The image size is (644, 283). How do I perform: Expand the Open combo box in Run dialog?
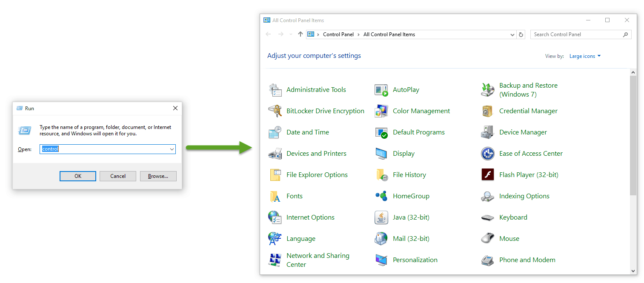pos(172,149)
